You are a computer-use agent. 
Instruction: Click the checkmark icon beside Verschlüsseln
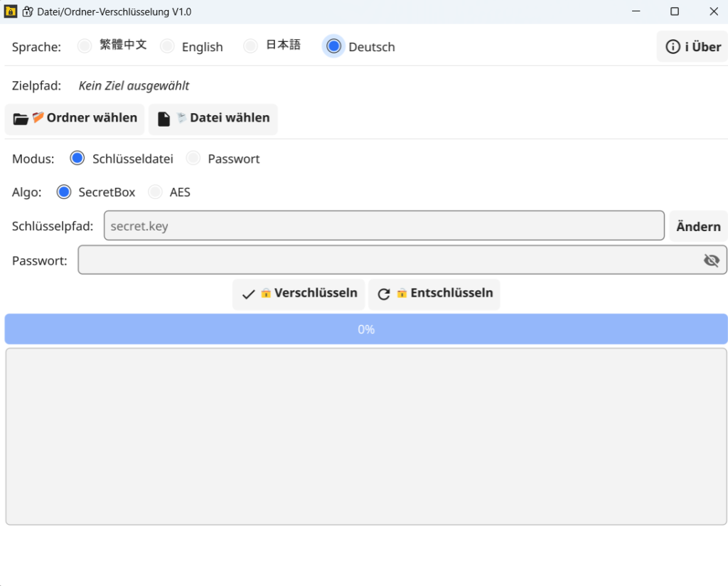pos(248,294)
